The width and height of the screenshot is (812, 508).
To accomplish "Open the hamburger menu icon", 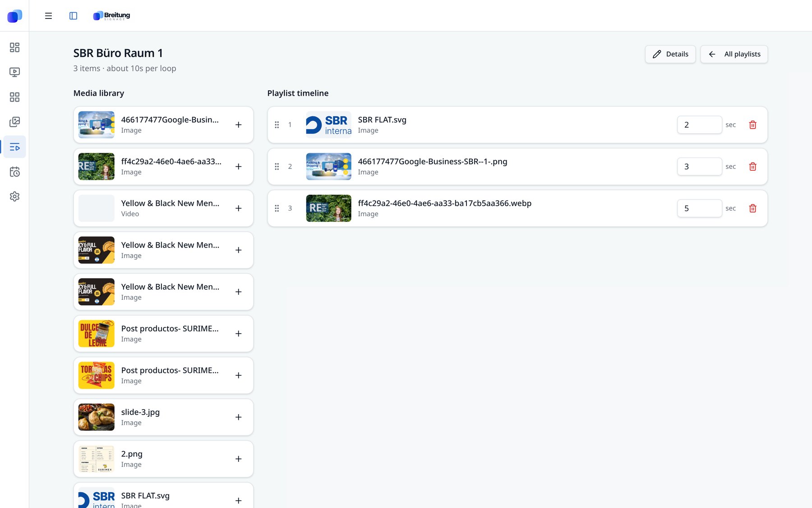I will pos(48,16).
